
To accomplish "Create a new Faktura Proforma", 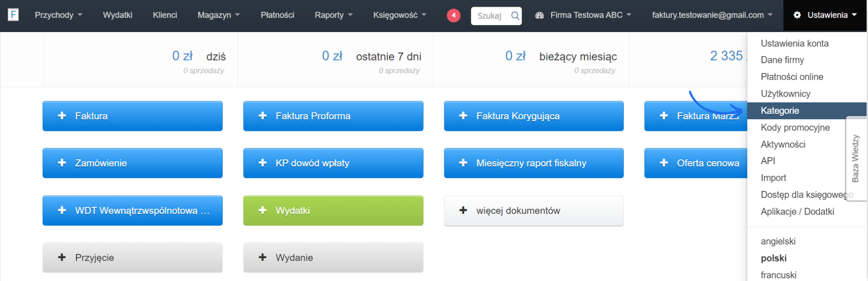I will 333,116.
